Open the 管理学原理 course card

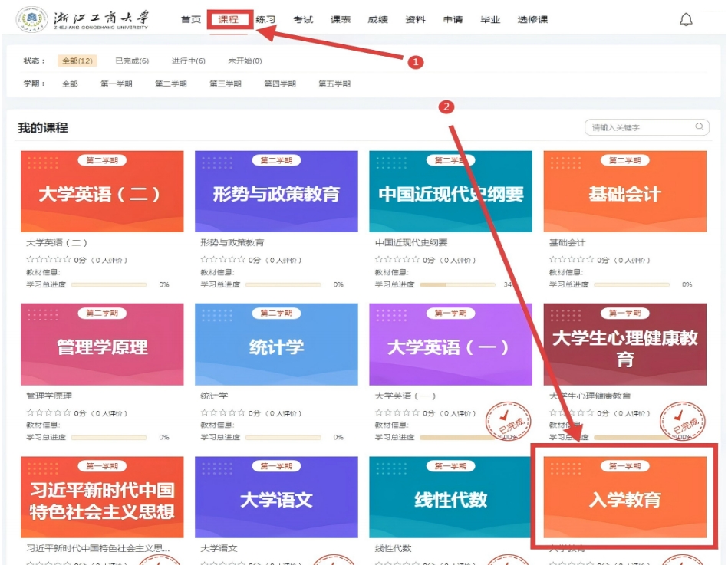102,344
